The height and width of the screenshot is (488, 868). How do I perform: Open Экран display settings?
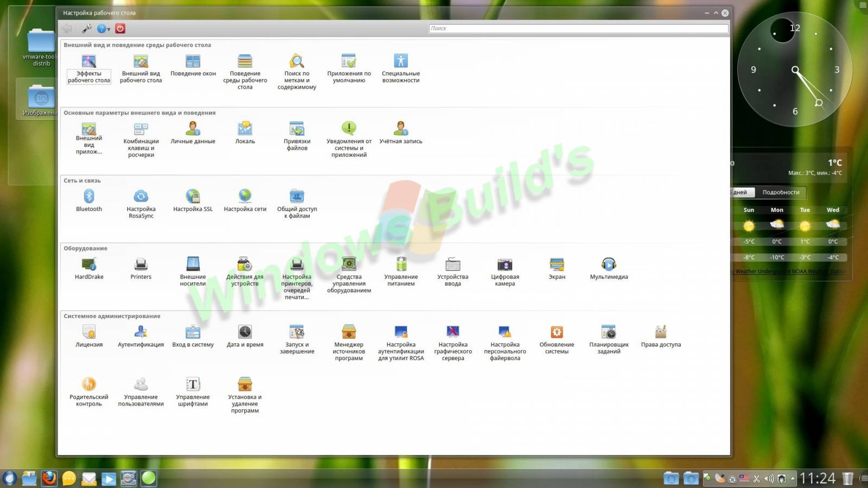[x=557, y=269]
